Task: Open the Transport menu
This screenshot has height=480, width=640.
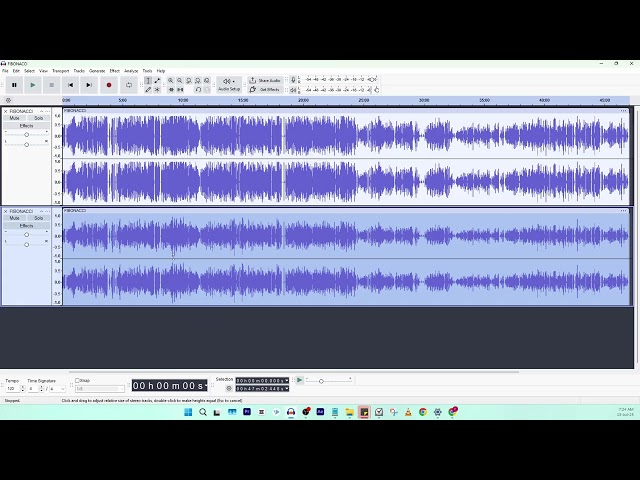Action: coord(61,71)
